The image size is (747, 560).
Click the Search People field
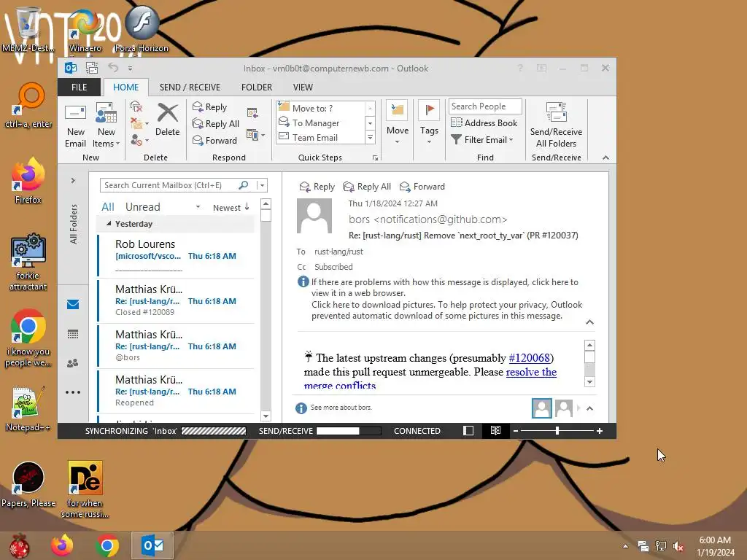click(485, 106)
